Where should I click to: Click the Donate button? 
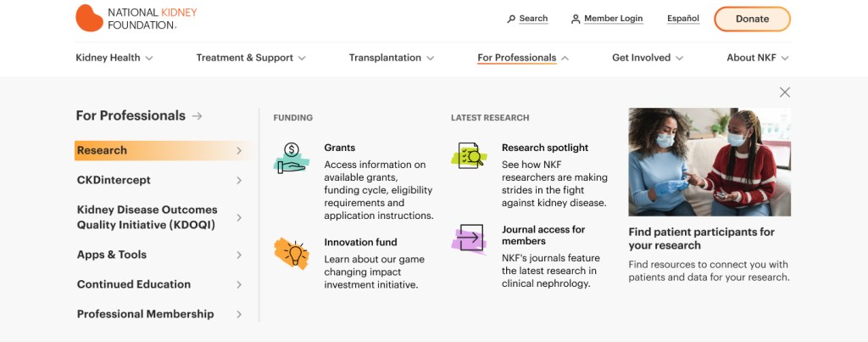pos(752,19)
